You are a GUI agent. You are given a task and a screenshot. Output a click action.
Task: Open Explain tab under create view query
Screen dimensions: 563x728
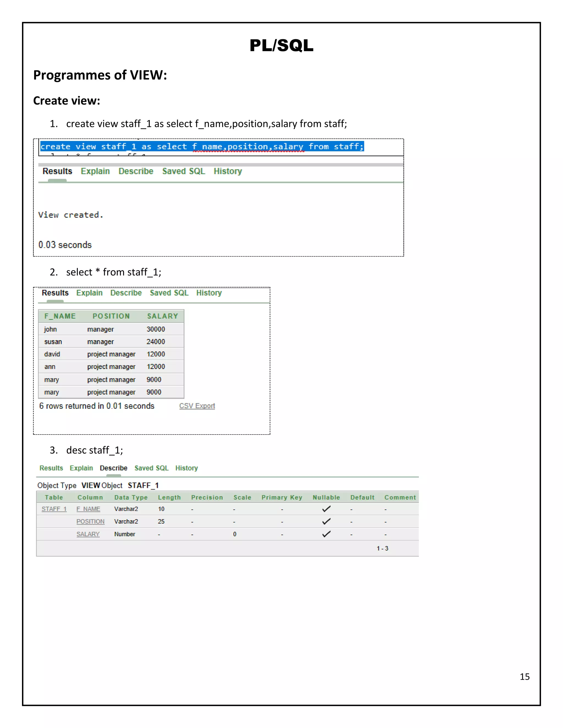[x=95, y=171]
